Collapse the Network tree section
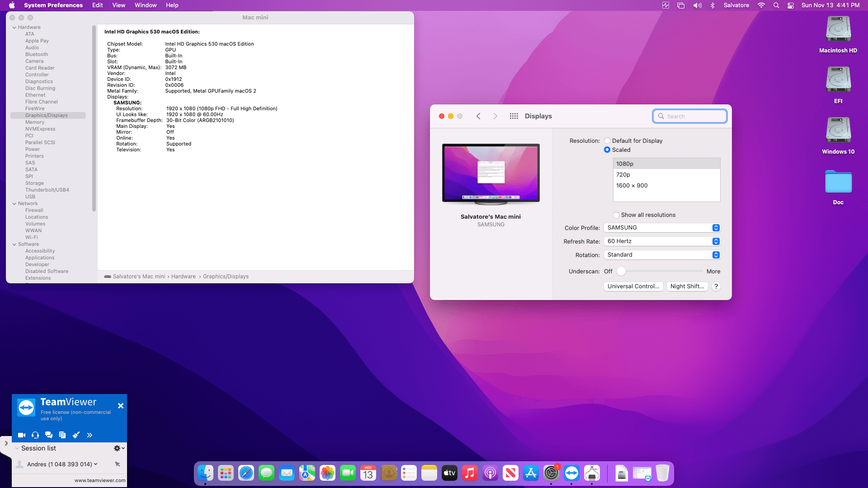The image size is (868, 488). point(14,204)
